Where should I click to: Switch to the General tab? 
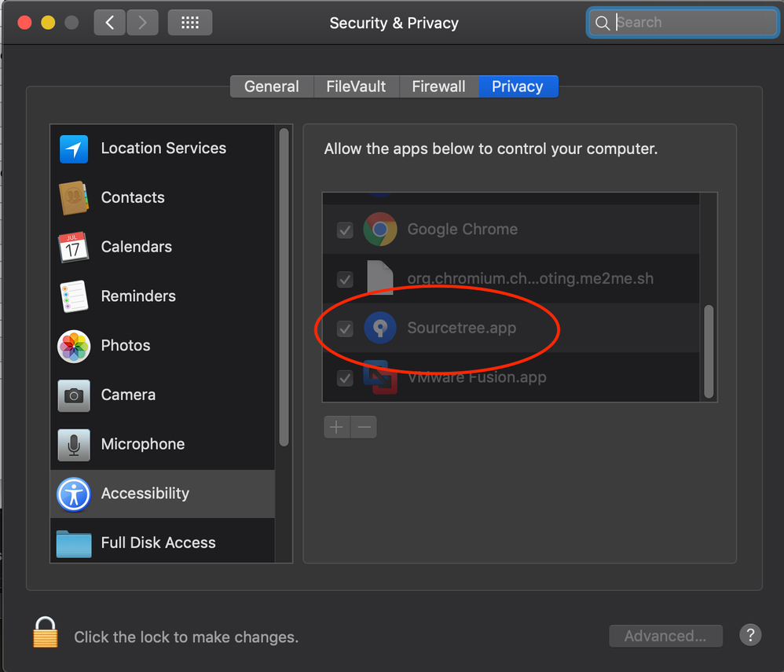[272, 86]
